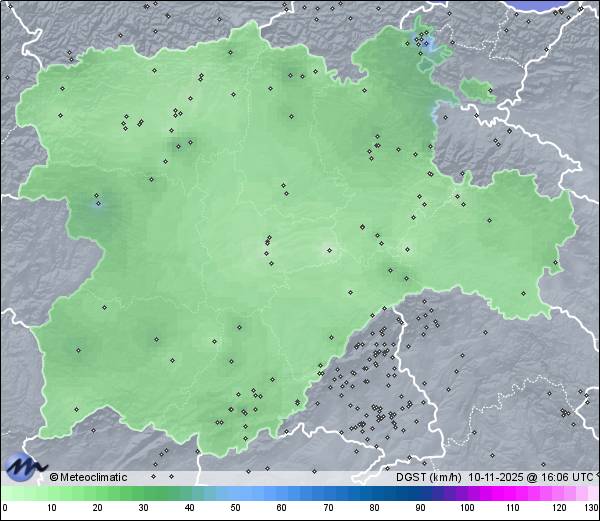
Task: Click the 100 km/h legend label
Action: click(467, 509)
